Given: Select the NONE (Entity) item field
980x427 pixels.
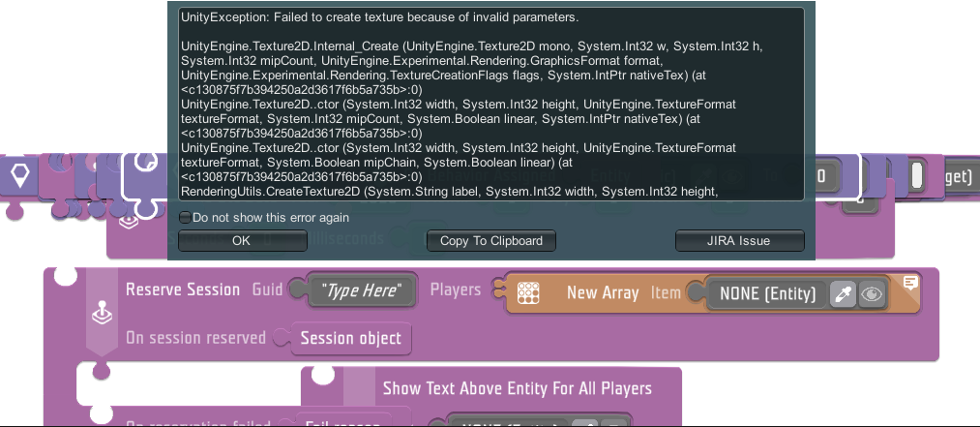Looking at the screenshot, I should (767, 293).
